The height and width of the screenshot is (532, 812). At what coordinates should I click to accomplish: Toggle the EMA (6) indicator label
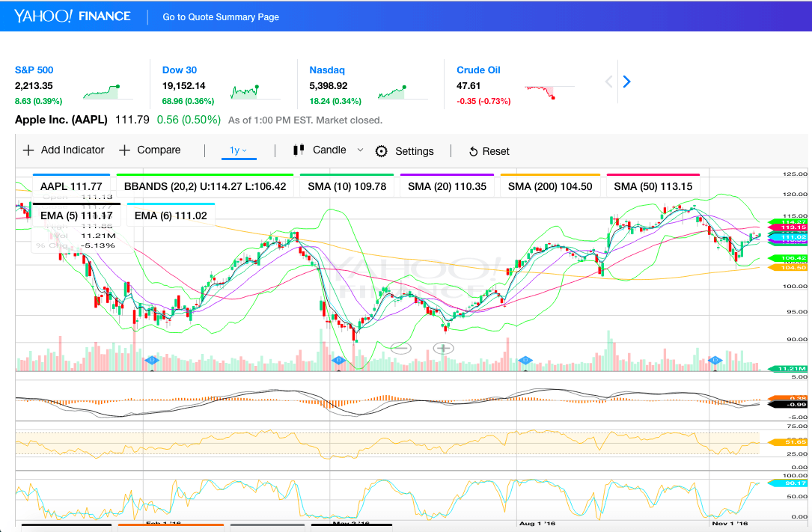pos(171,215)
